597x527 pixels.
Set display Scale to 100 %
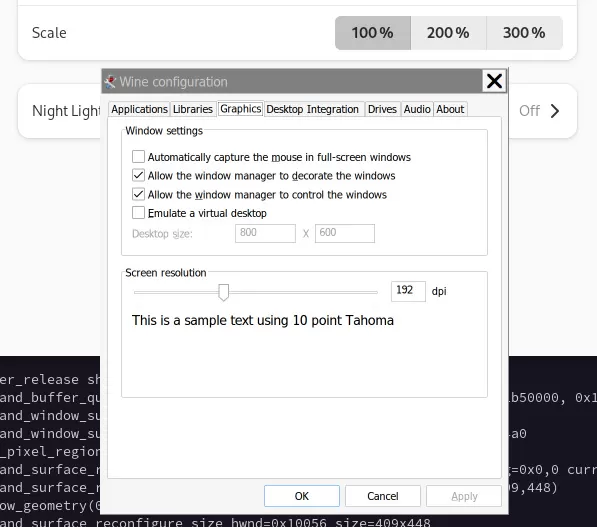(373, 33)
